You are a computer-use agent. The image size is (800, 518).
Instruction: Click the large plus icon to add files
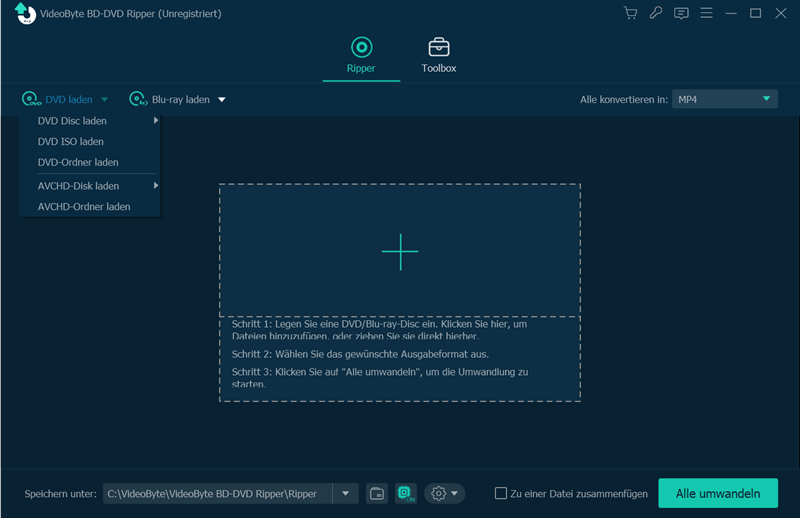[x=400, y=252]
